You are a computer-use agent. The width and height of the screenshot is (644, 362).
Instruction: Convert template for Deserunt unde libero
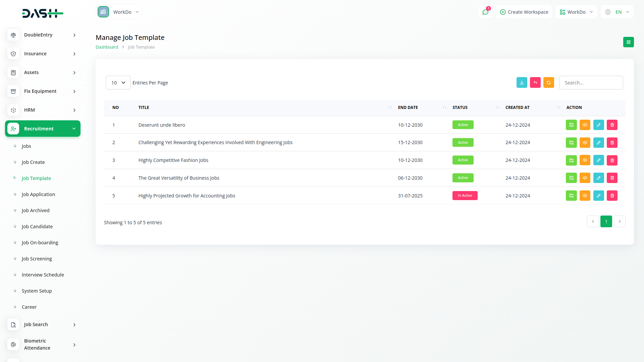571,125
